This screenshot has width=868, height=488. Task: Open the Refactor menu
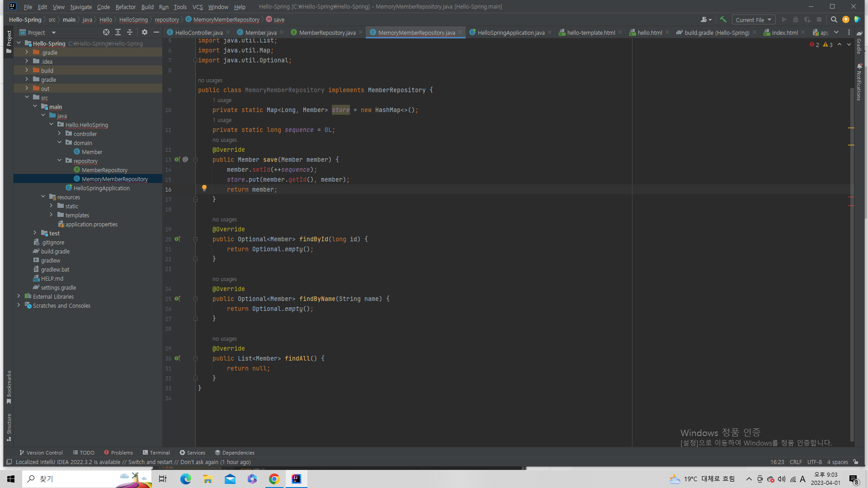(x=125, y=7)
